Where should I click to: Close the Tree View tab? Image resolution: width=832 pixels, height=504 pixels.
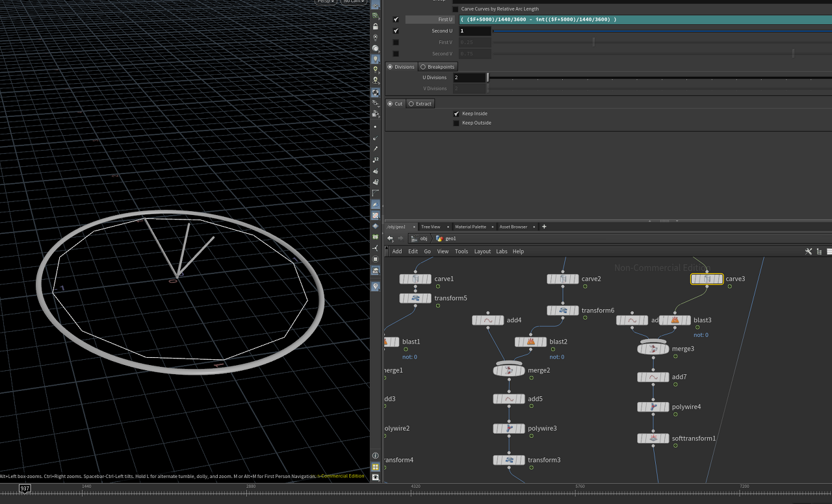448,227
